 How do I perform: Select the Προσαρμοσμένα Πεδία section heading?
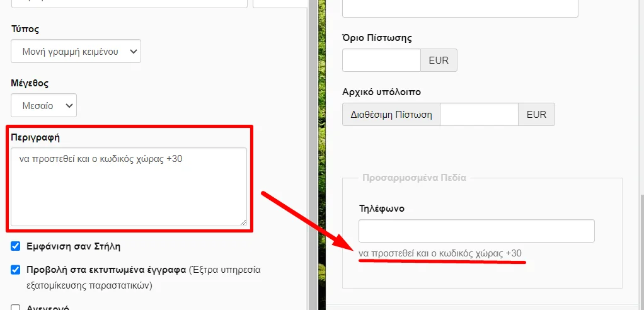[x=414, y=178]
